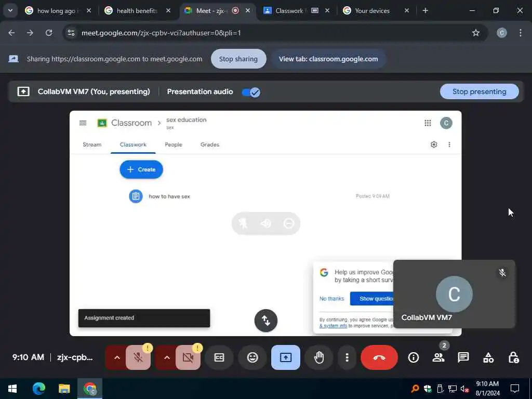Click the Stop sharing button
Viewport: 532px width, 399px height.
pos(238,59)
